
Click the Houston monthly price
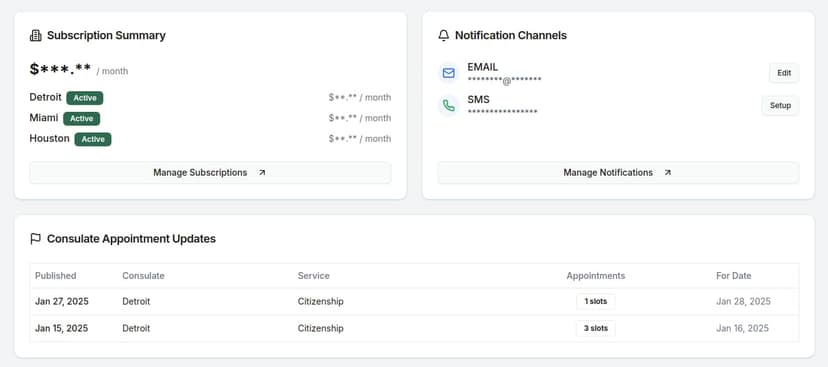point(360,139)
